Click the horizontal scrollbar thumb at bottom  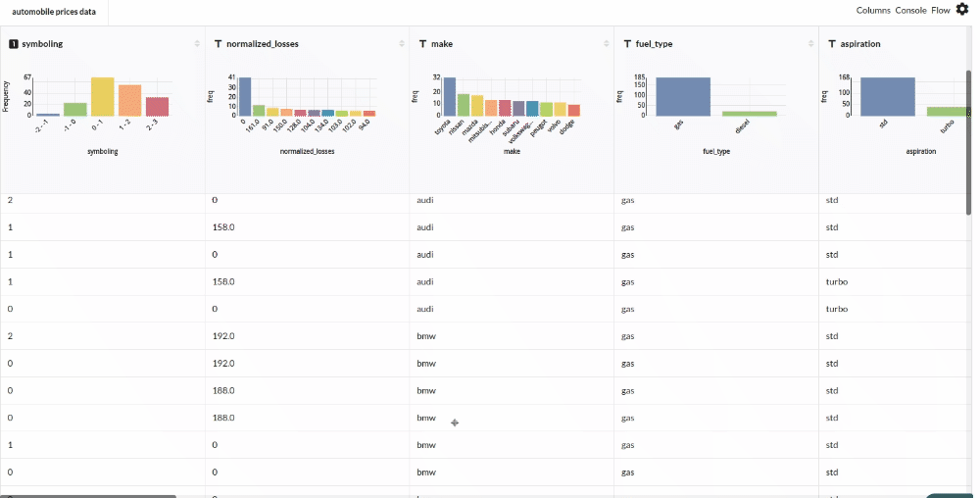pyautogui.click(x=88, y=496)
